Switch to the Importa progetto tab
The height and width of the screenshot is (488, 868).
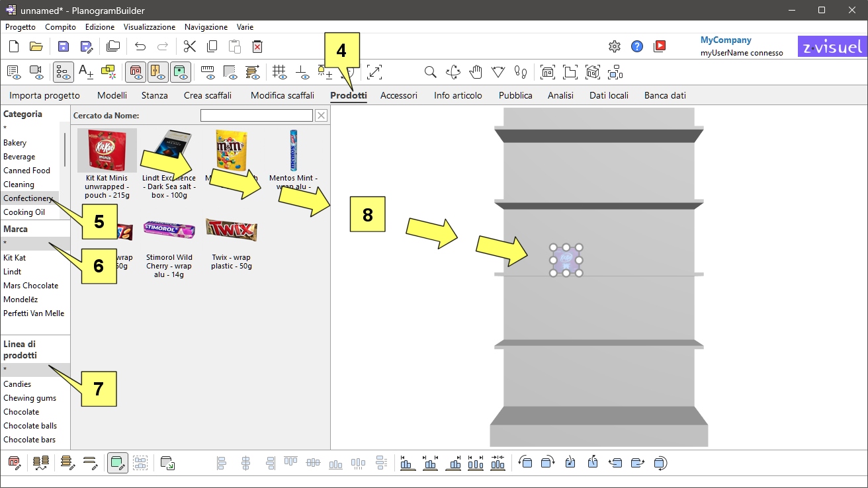(44, 95)
